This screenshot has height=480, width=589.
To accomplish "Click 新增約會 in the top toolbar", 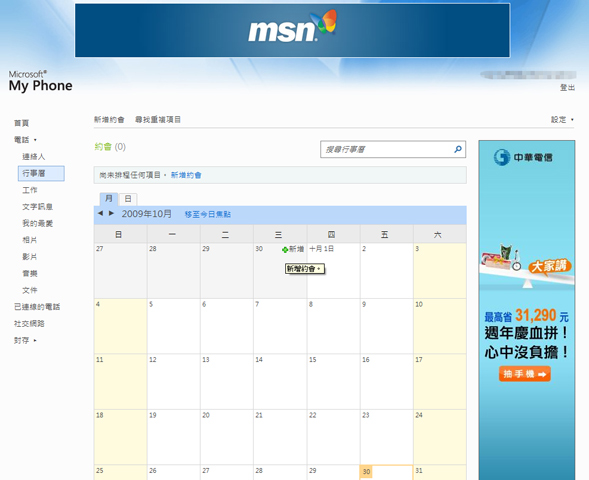I will click(x=109, y=119).
